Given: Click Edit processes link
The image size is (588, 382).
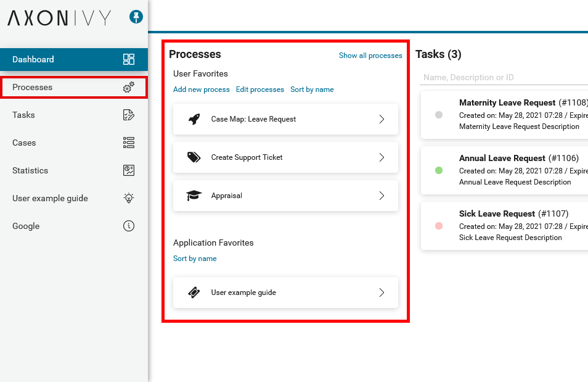Looking at the screenshot, I should point(260,89).
